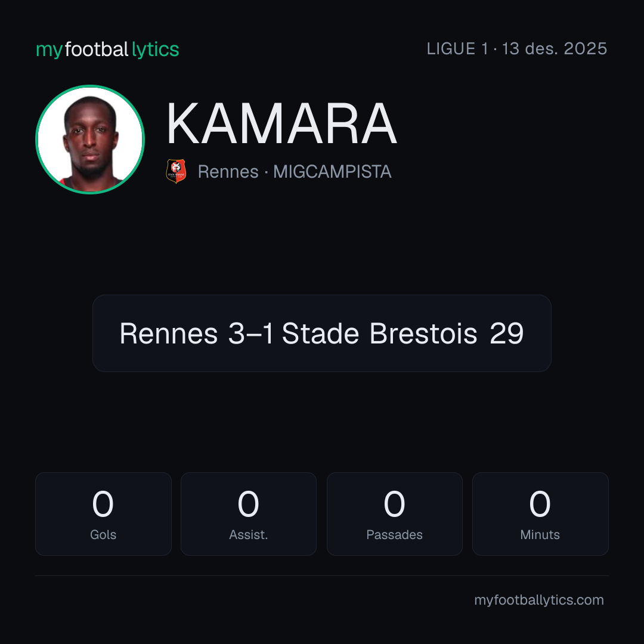Click the 3–1 match score
The width and height of the screenshot is (644, 644).
[x=250, y=333]
